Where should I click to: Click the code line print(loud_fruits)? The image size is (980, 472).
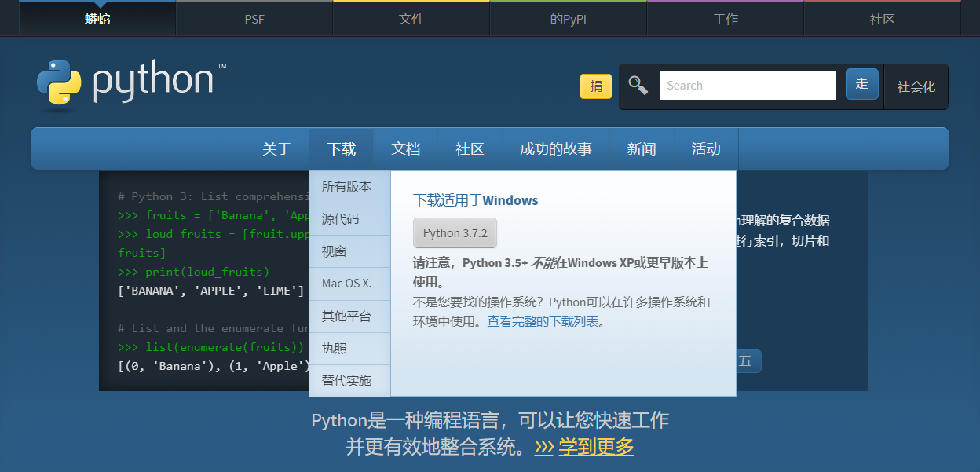point(193,272)
